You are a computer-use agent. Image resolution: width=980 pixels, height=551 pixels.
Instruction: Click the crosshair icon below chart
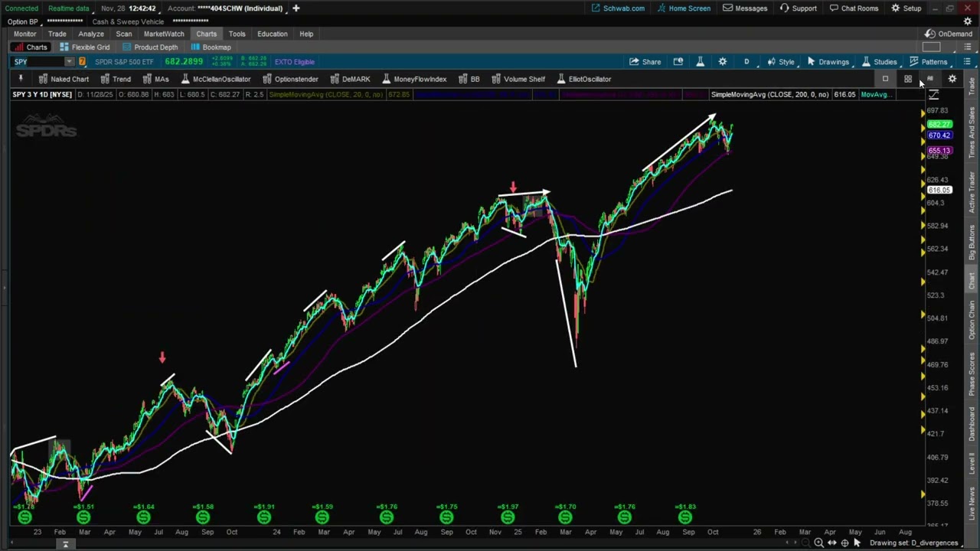tap(844, 543)
